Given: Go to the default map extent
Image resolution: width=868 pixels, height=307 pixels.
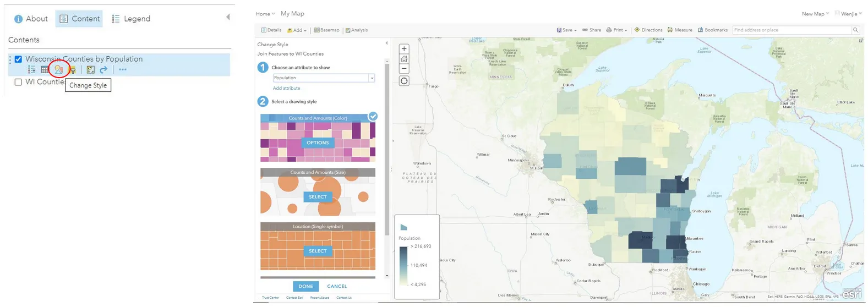Looking at the screenshot, I should pyautogui.click(x=404, y=59).
